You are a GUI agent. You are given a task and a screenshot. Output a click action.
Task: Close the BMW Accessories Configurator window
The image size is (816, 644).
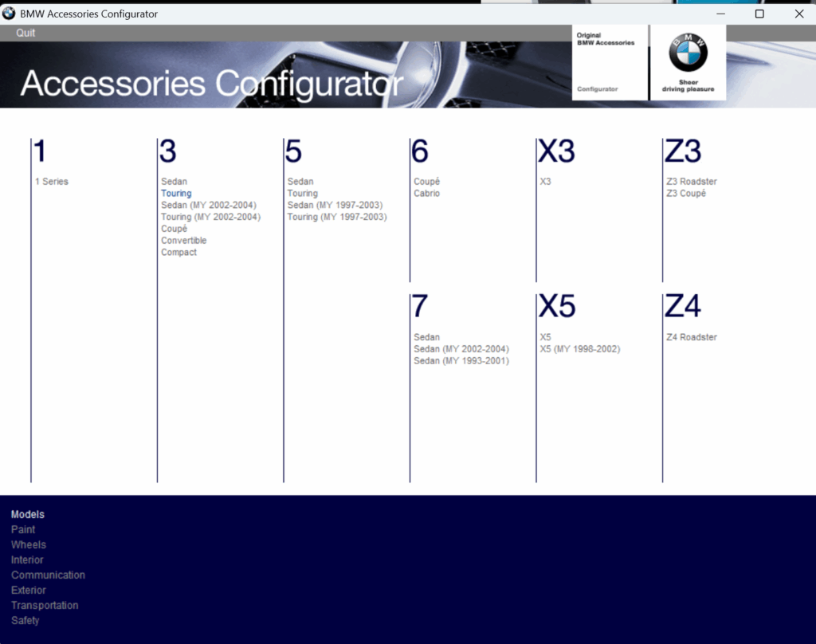coord(799,14)
